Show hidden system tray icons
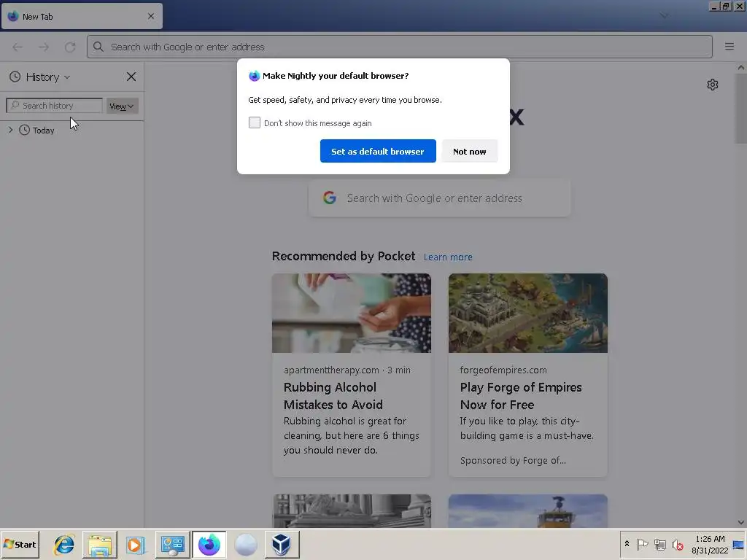The height and width of the screenshot is (560, 747). click(627, 544)
